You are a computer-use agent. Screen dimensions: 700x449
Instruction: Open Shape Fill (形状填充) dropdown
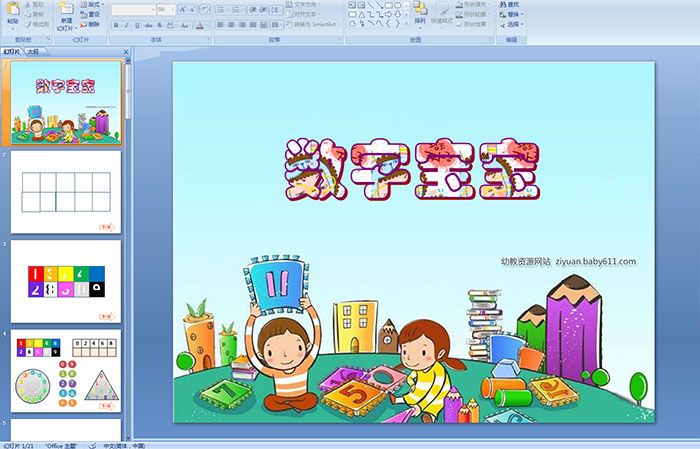[474, 4]
